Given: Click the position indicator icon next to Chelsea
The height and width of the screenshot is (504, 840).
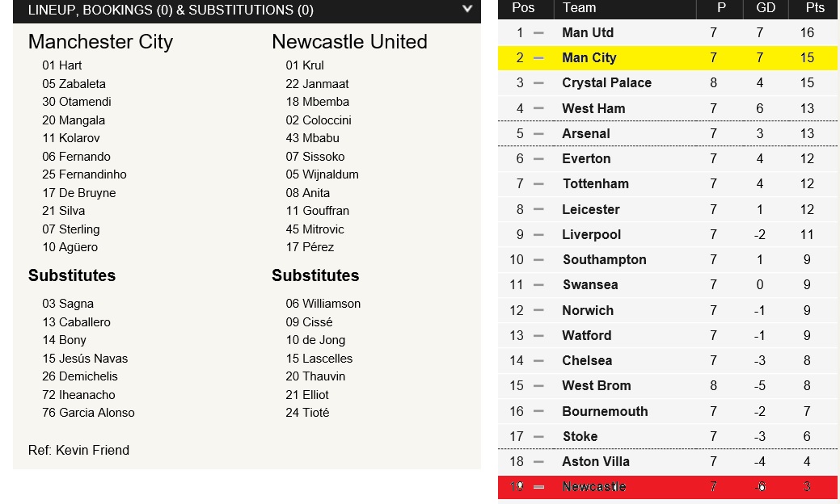Looking at the screenshot, I should click(539, 361).
